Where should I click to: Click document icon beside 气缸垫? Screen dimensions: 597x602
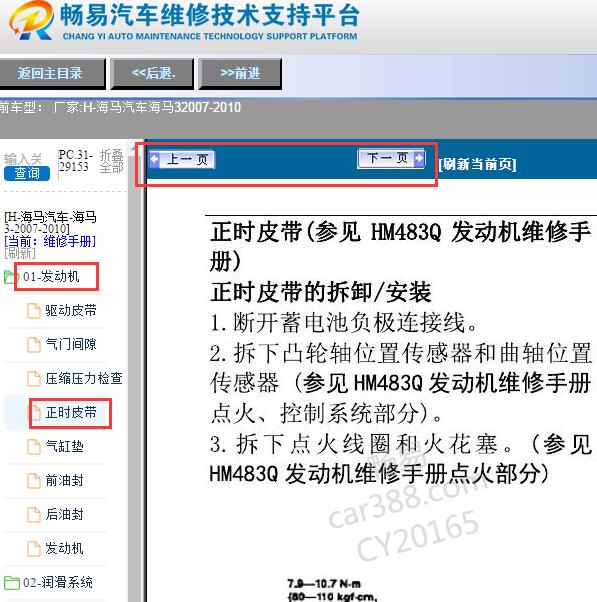(x=34, y=447)
